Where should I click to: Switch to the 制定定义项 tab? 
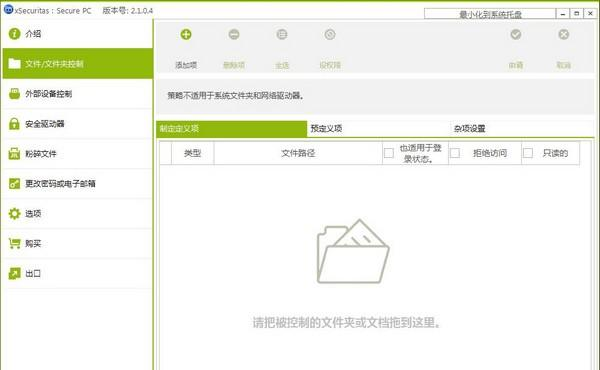tap(232, 129)
